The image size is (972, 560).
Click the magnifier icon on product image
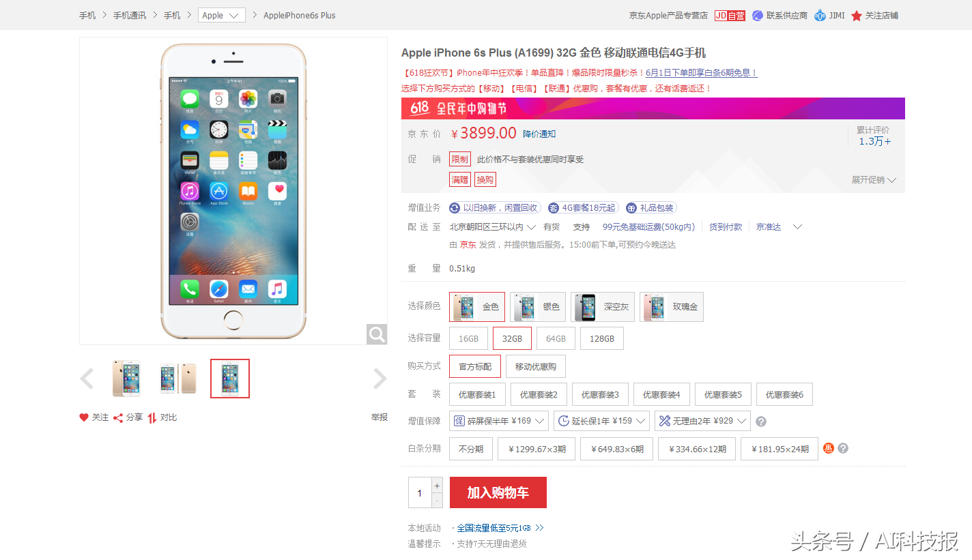377,334
